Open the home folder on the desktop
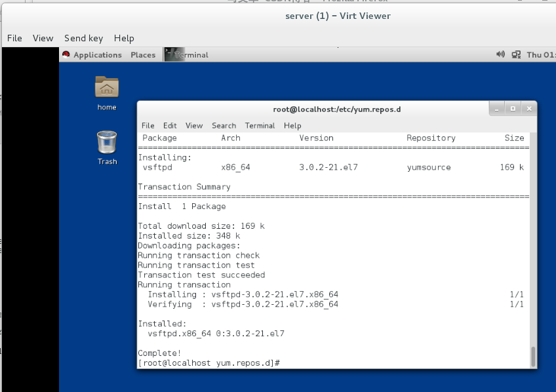Viewport: 556px width, 392px height. click(106, 88)
